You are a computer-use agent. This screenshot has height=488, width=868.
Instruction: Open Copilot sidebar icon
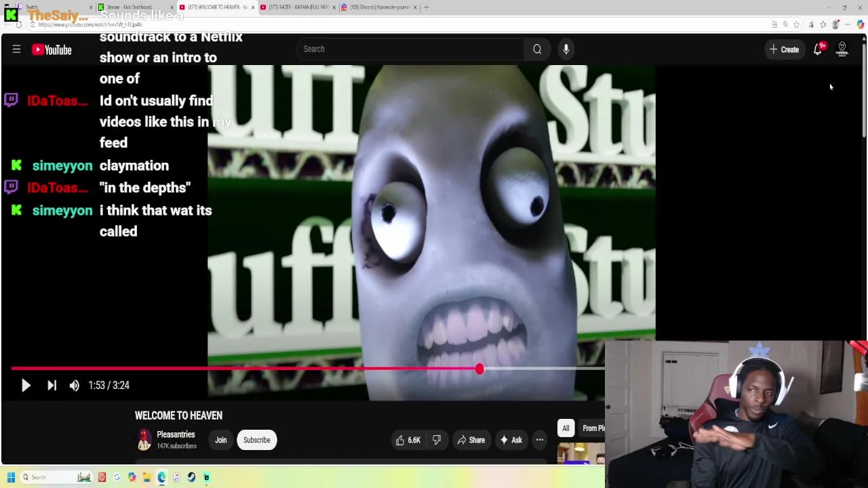click(x=861, y=24)
